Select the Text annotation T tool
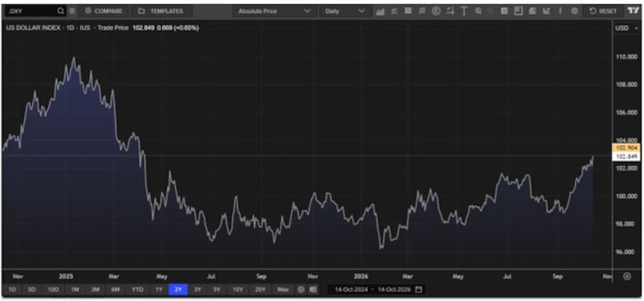The image size is (644, 301). [464, 11]
